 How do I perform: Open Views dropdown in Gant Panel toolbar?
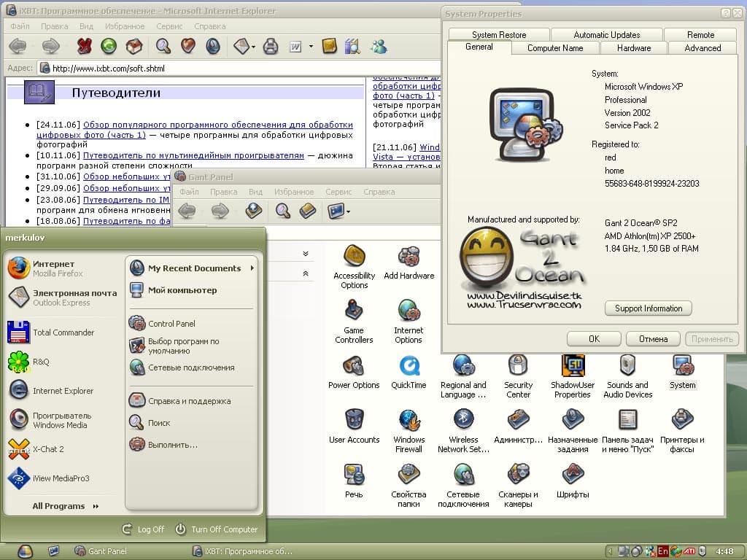[348, 211]
